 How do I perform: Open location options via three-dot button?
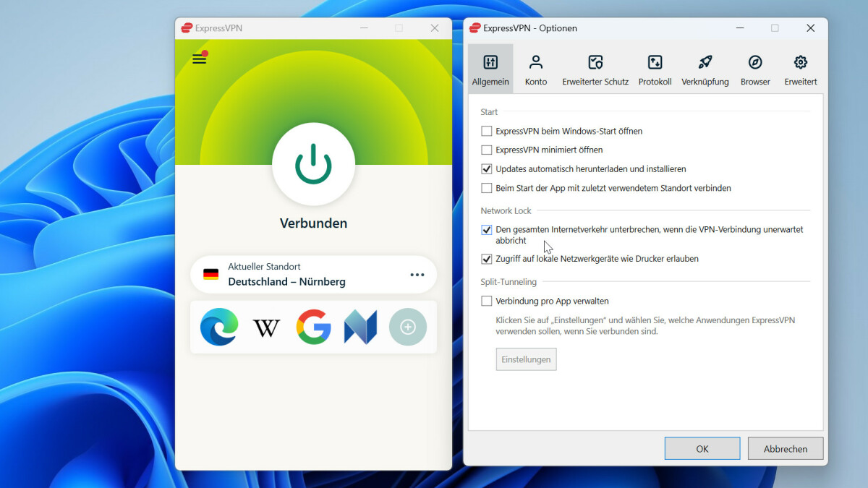coord(417,274)
